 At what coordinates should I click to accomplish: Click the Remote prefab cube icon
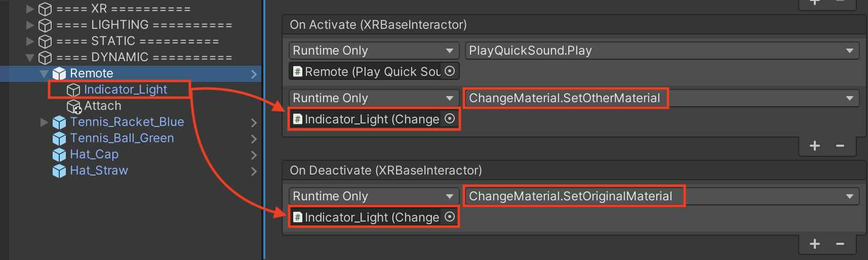click(59, 74)
